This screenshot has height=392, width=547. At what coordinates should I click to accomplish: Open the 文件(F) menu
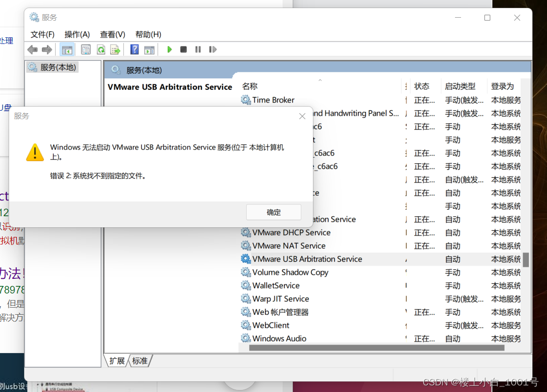(x=42, y=34)
